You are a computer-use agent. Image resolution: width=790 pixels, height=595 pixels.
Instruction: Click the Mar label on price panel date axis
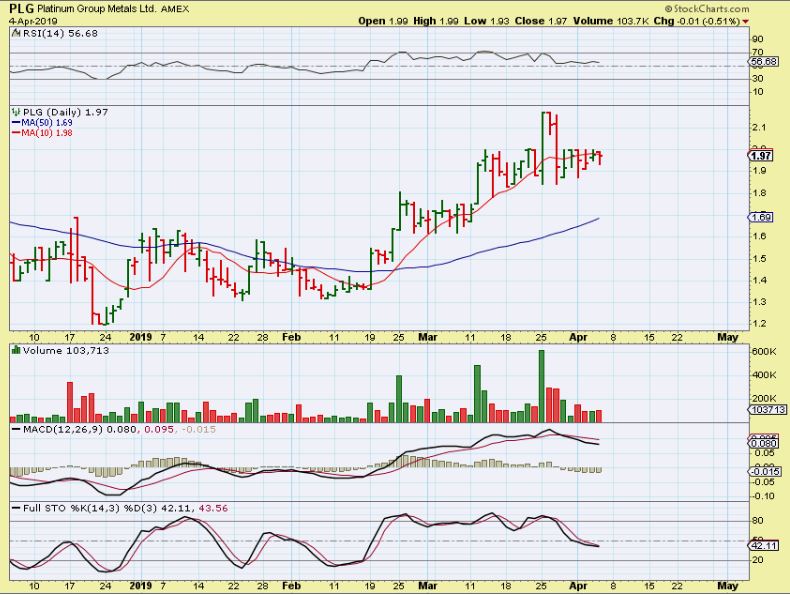click(x=427, y=337)
